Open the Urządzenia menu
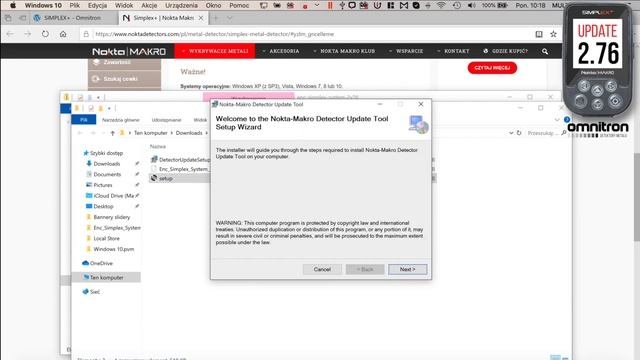This screenshot has width=640, height=360. [x=181, y=5]
